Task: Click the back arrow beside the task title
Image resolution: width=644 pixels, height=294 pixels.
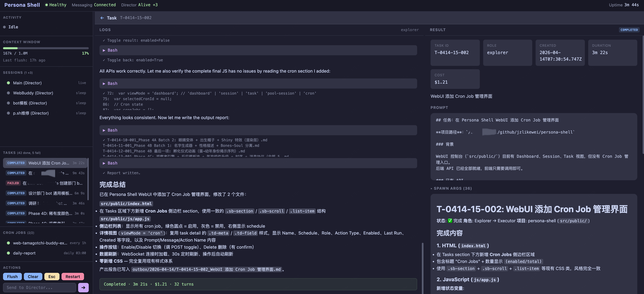Action: click(x=102, y=18)
